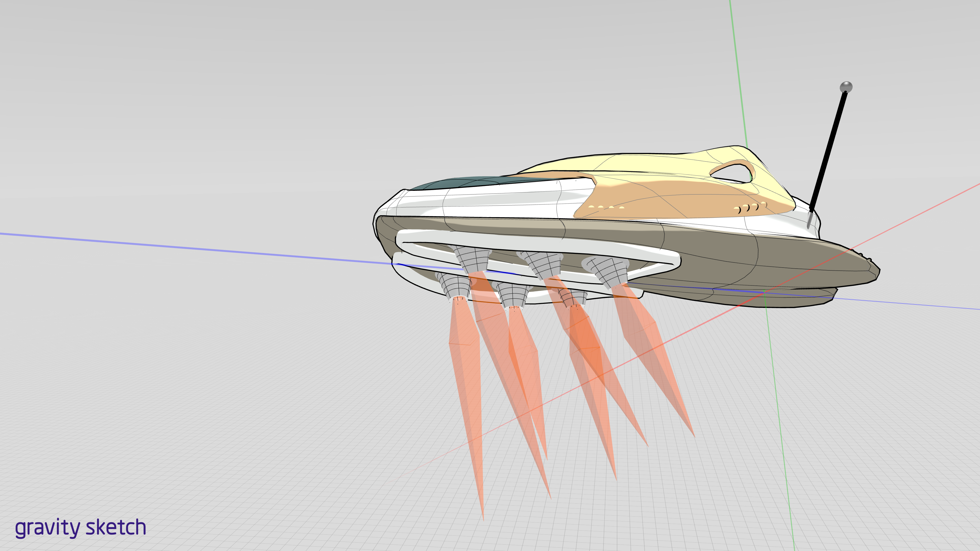Click the row of small dome lights

(x=606, y=207)
